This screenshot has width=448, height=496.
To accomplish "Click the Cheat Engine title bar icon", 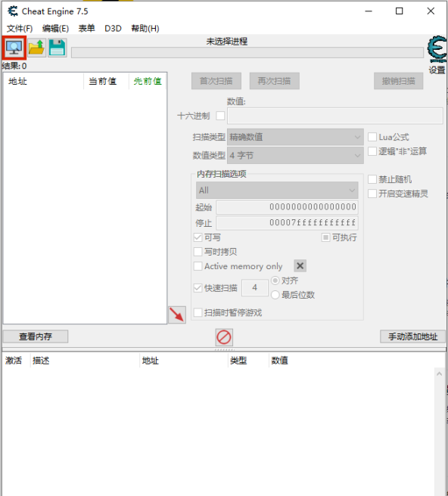I will [13, 11].
